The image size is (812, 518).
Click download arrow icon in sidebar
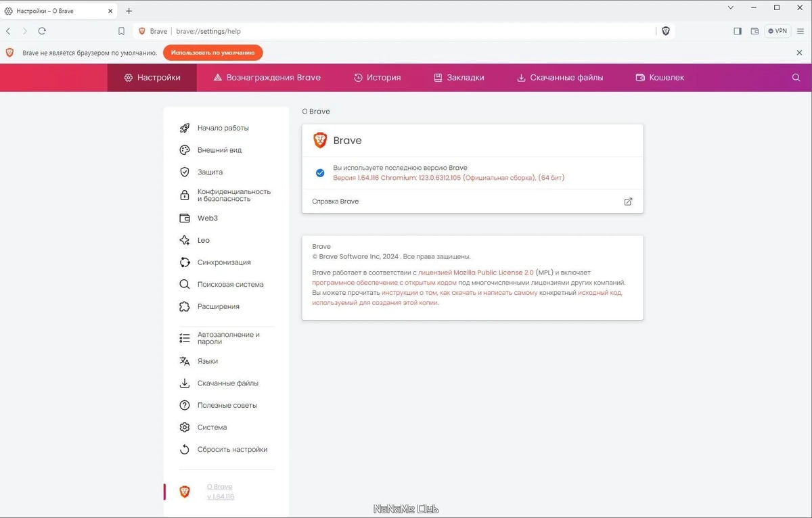click(184, 383)
